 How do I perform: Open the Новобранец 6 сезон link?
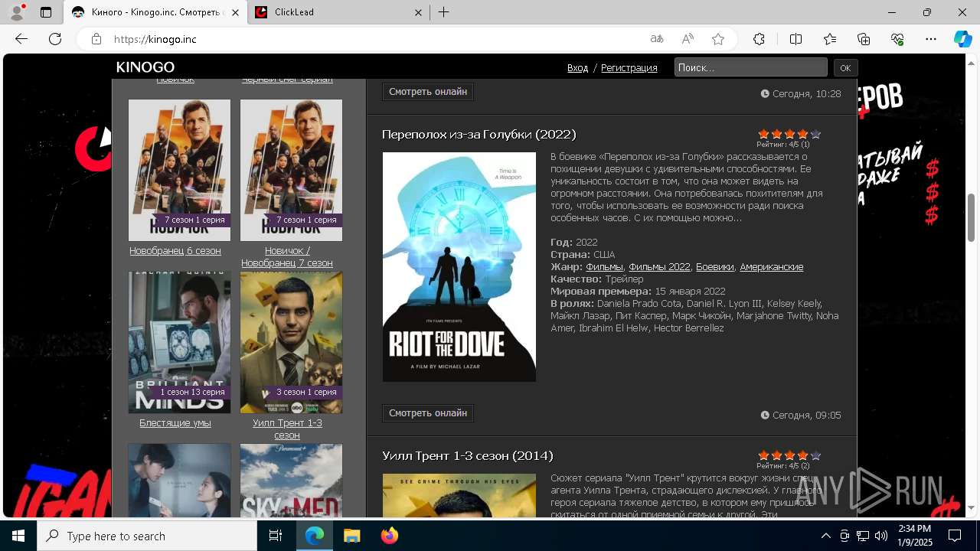point(175,251)
